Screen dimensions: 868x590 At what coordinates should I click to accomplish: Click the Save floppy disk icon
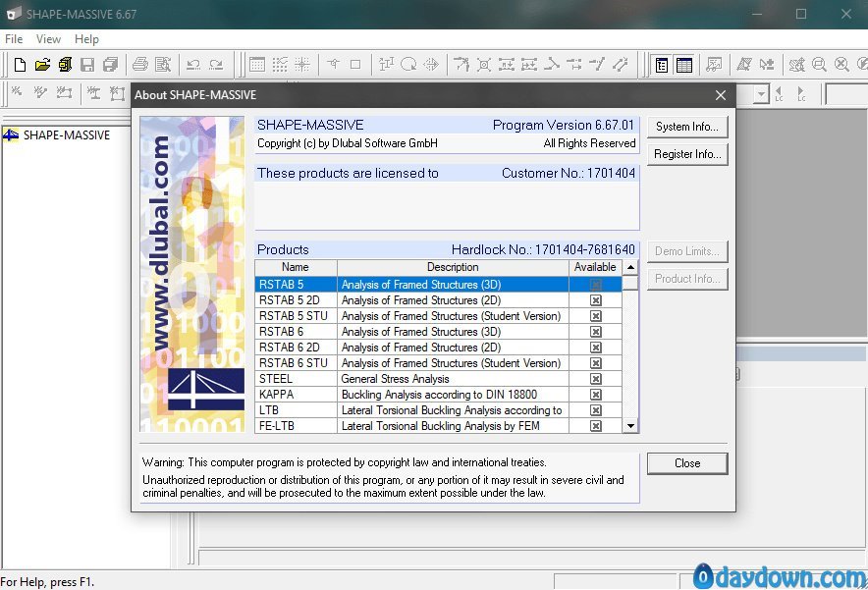[87, 65]
